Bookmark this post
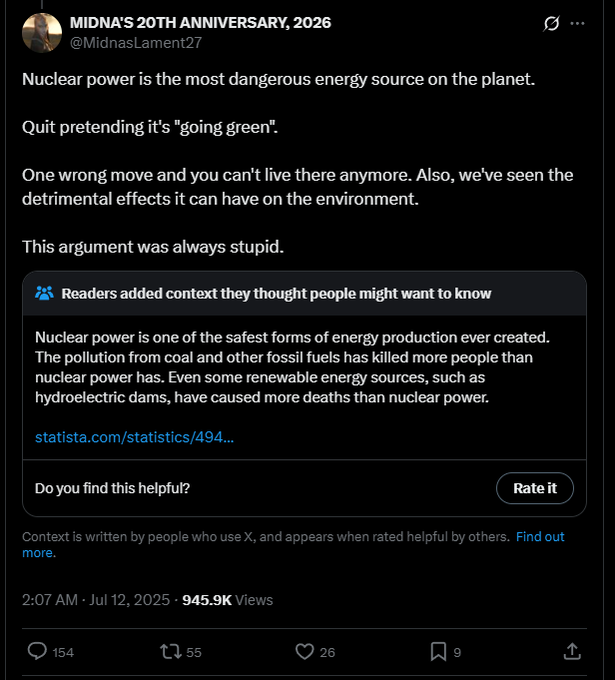The image size is (615, 680). 438,651
